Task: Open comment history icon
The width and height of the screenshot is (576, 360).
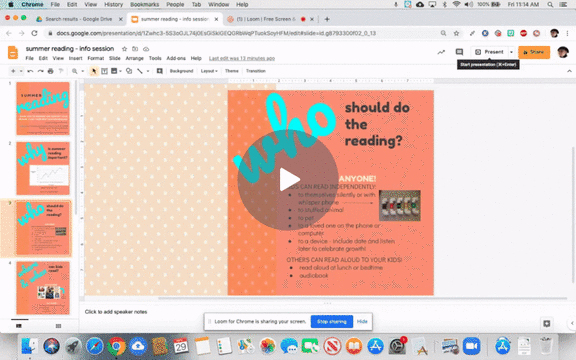Action: [x=459, y=52]
